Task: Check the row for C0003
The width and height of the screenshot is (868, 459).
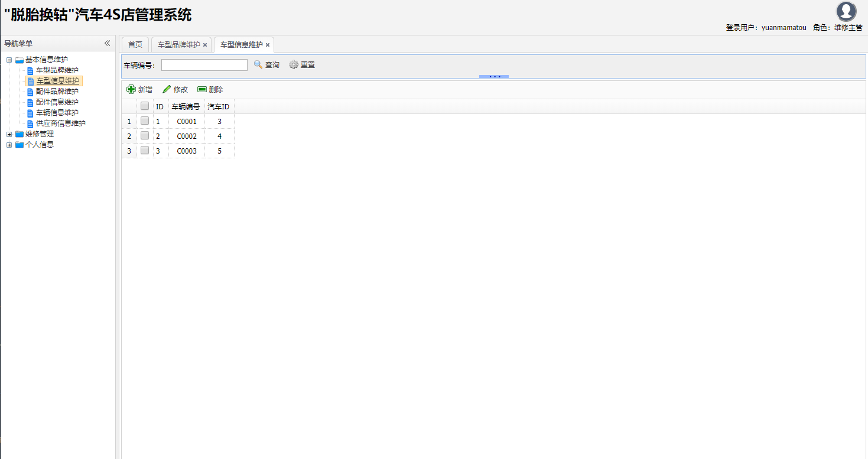Action: click(145, 150)
